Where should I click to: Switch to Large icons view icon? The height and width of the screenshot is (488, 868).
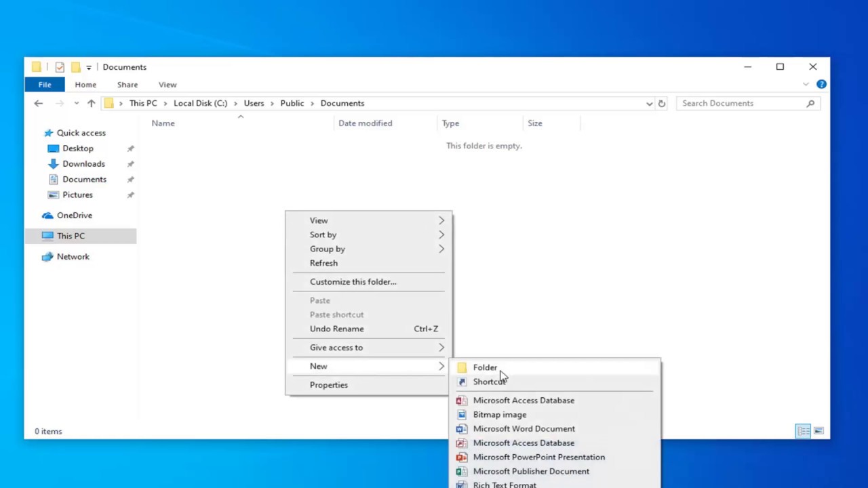[818, 431]
